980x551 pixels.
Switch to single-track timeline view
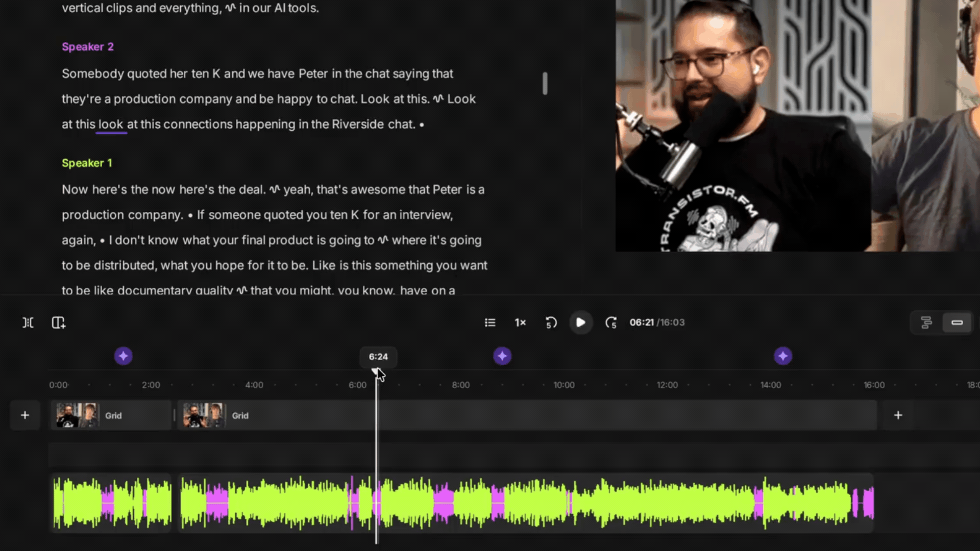tap(957, 322)
